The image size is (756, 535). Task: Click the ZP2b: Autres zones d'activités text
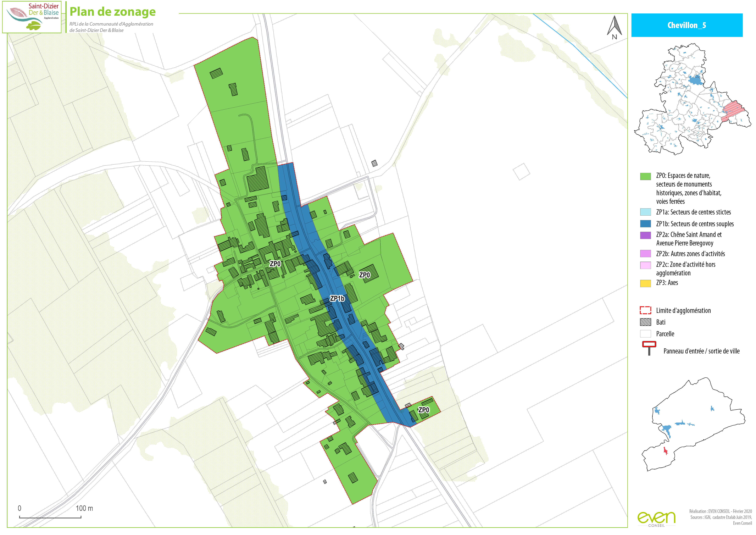click(690, 254)
